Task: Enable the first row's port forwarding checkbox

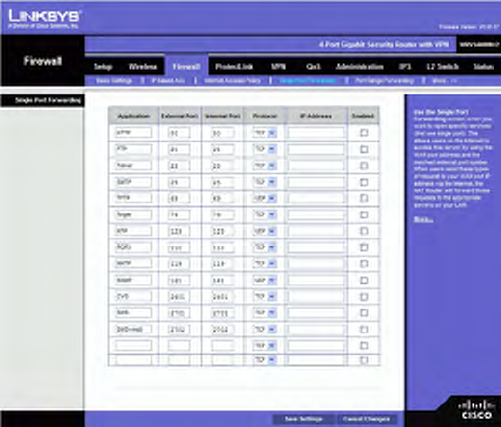Action: [x=364, y=133]
